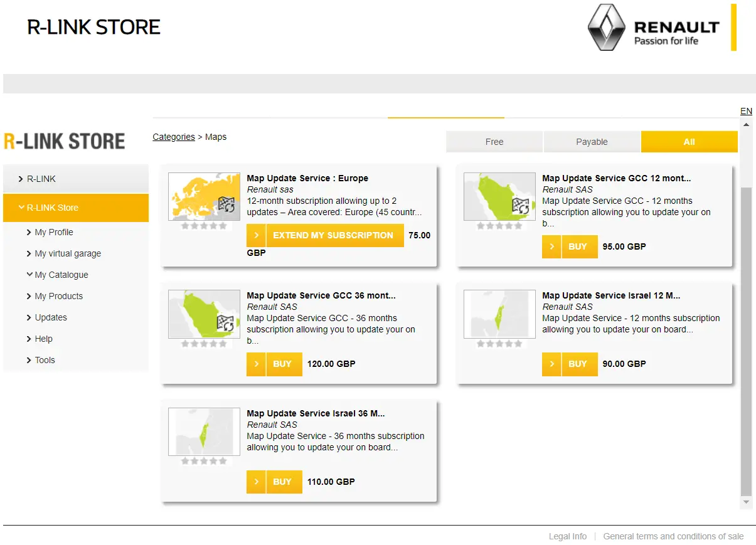Click the 95.00 GBP price
Viewport: 756px width, 545px height.
tap(624, 246)
